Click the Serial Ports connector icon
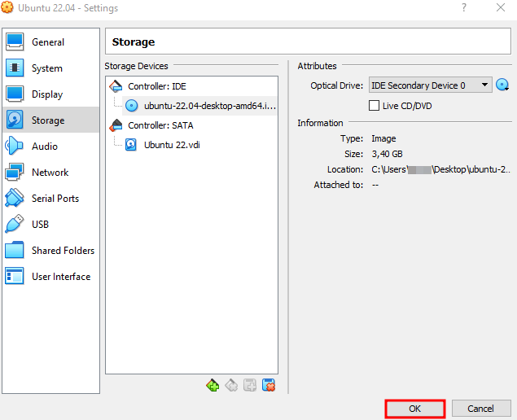The image size is (517, 420). pyautogui.click(x=15, y=198)
